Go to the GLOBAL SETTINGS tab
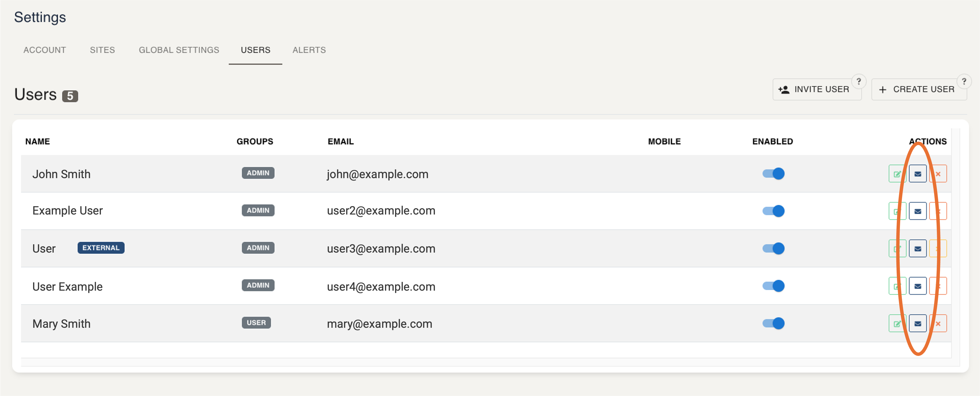Screen dimensions: 980x396 pyautogui.click(x=179, y=50)
